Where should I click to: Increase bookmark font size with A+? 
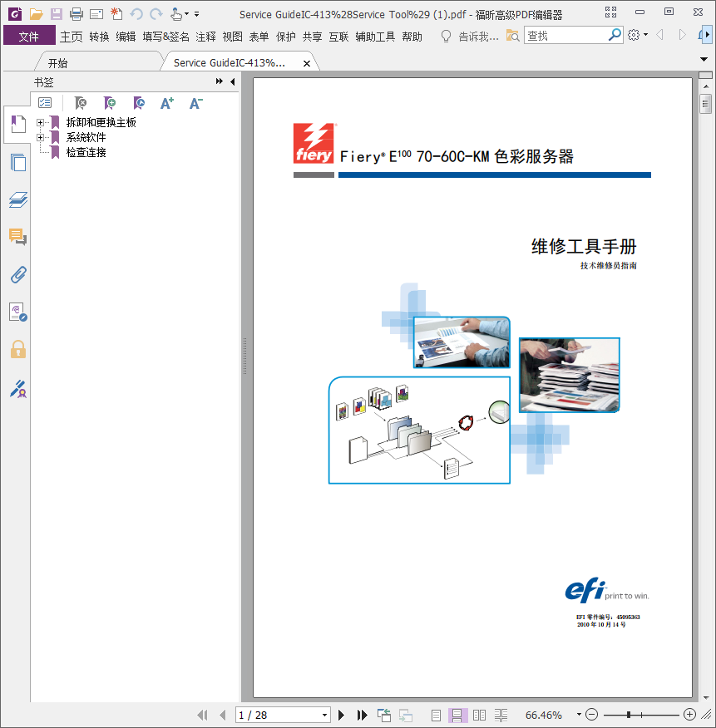point(167,103)
